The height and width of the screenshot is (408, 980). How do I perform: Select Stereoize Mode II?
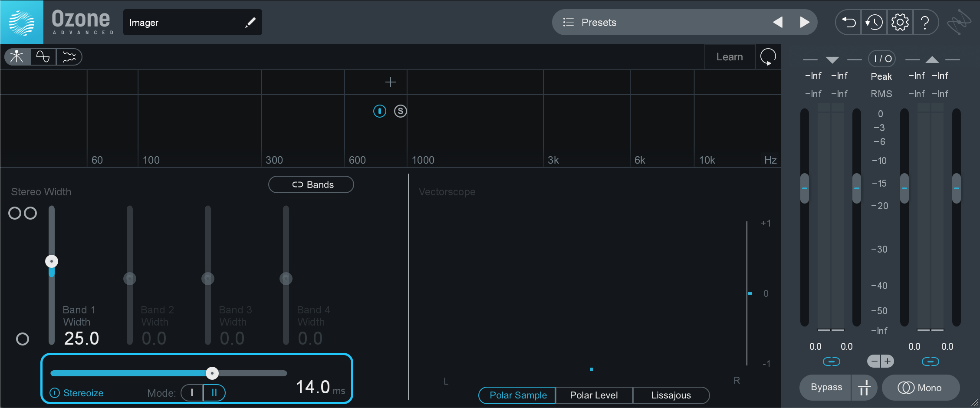click(x=214, y=393)
